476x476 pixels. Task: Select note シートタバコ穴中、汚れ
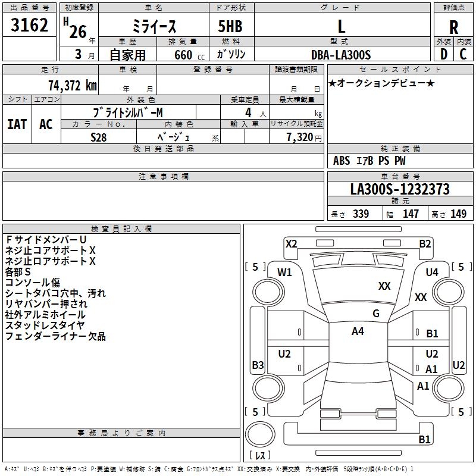[x=55, y=293]
